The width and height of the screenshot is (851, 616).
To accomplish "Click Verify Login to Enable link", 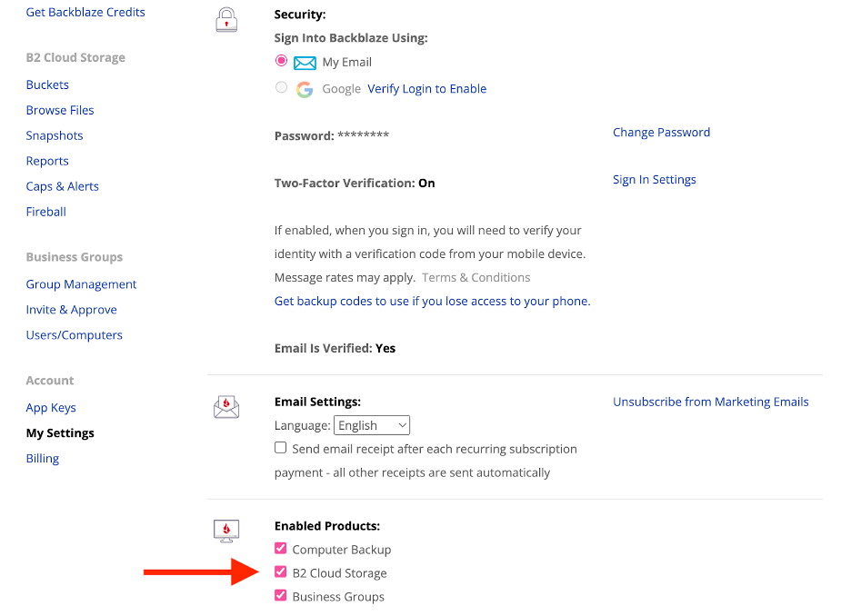I will (x=427, y=89).
